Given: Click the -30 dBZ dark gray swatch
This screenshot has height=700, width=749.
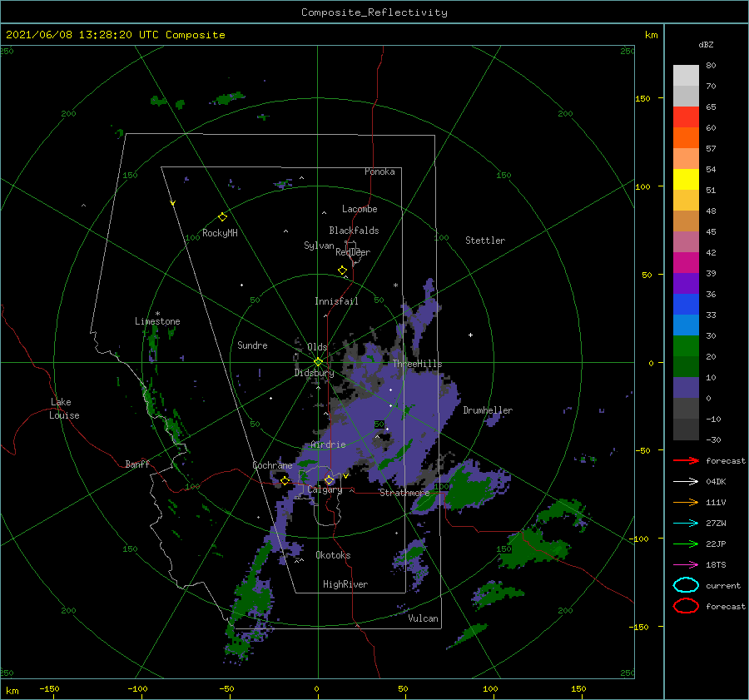Looking at the screenshot, I should [x=686, y=429].
